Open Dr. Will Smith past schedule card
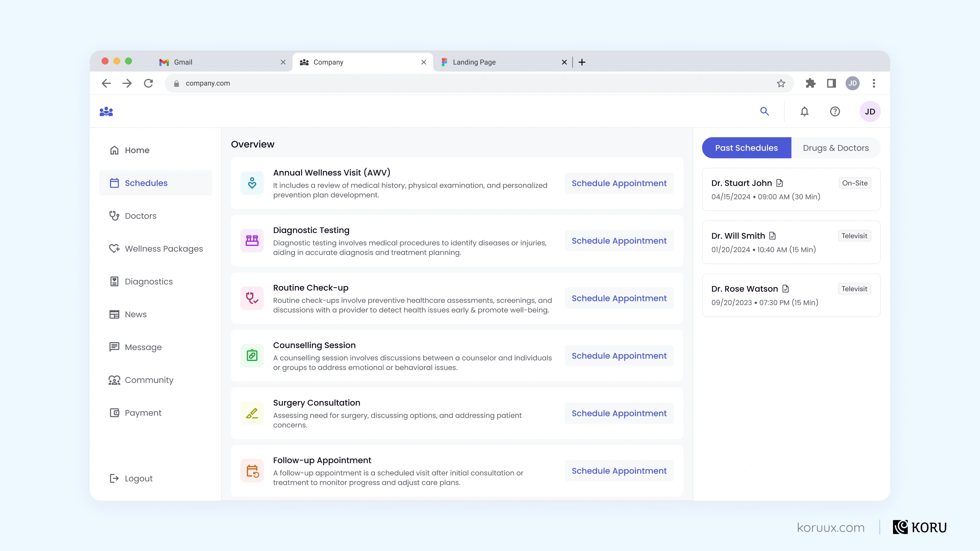The image size is (980, 551). [791, 242]
